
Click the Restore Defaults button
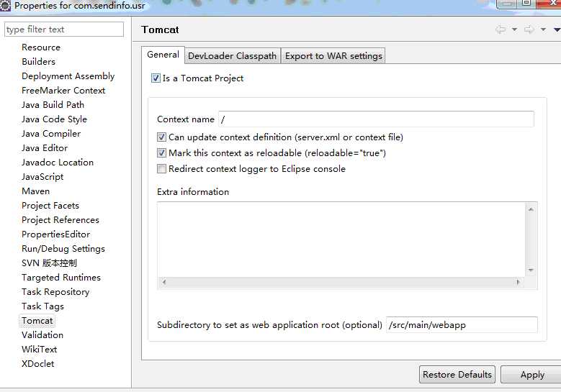point(457,375)
